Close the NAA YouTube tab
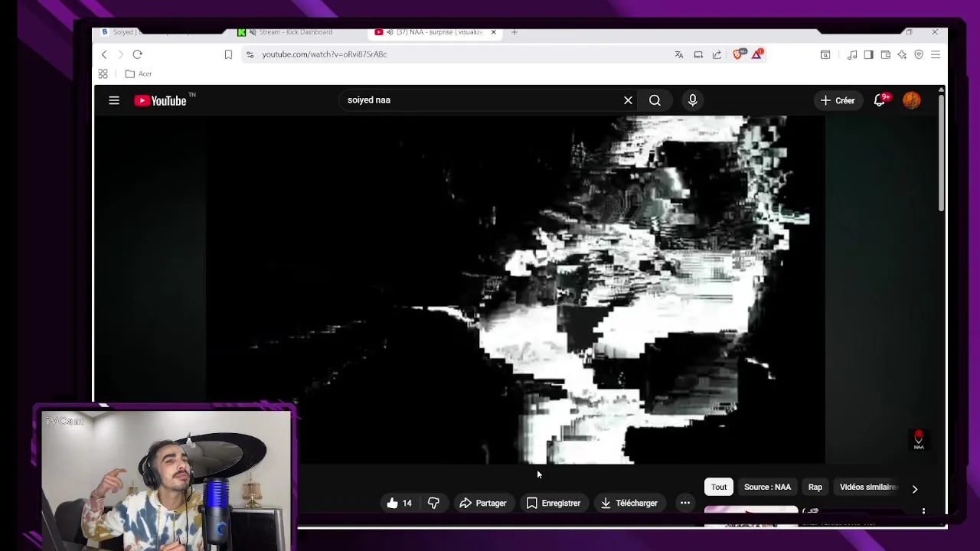This screenshot has height=551, width=980. (494, 32)
